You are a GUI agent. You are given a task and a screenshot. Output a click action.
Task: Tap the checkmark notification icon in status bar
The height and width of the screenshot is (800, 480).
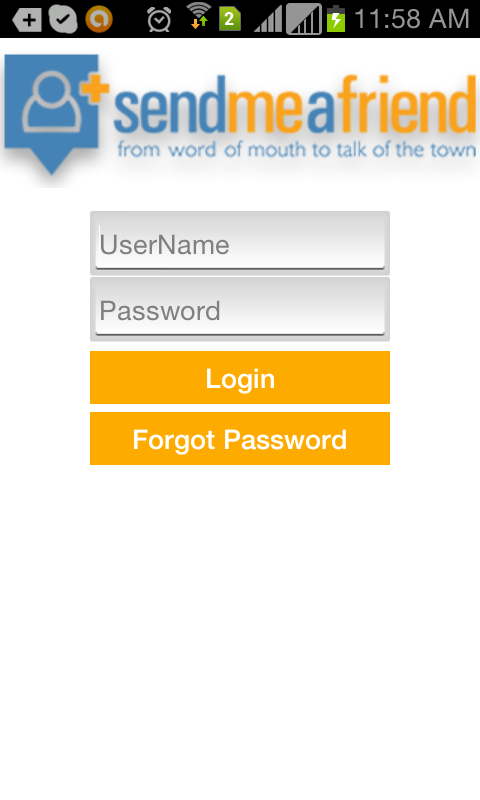pyautogui.click(x=63, y=20)
